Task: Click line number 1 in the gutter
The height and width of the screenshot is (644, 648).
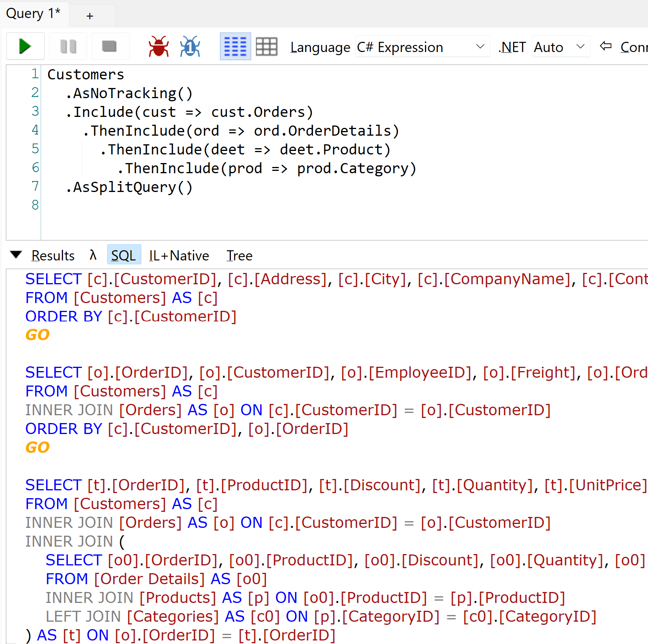Action: point(35,74)
